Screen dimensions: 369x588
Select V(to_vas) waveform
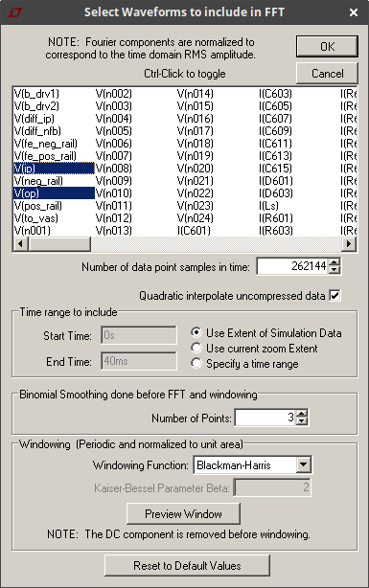click(x=36, y=218)
